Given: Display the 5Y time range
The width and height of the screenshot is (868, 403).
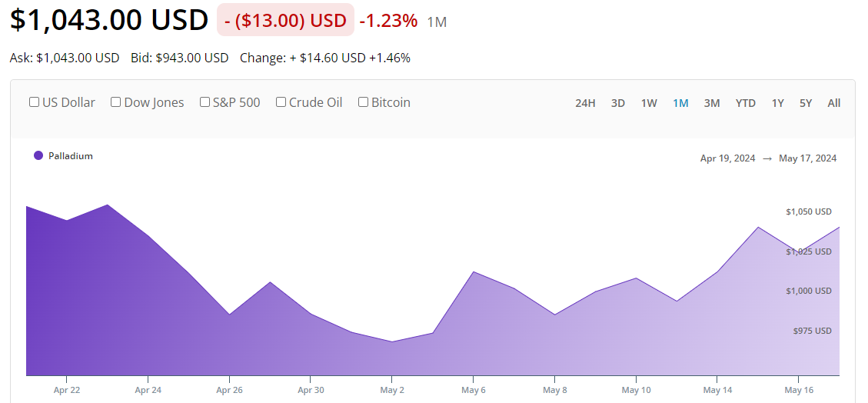Looking at the screenshot, I should (x=806, y=103).
